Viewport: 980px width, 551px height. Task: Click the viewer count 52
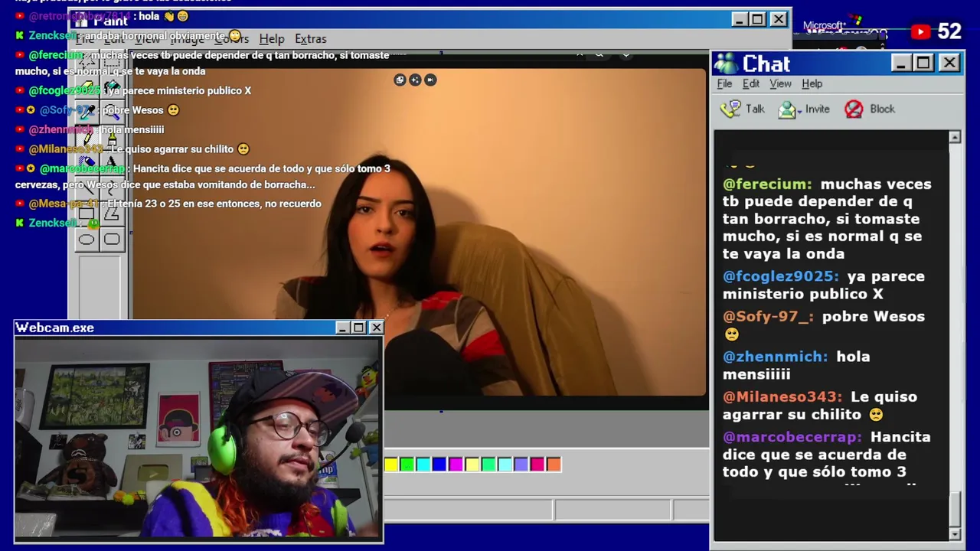[949, 31]
